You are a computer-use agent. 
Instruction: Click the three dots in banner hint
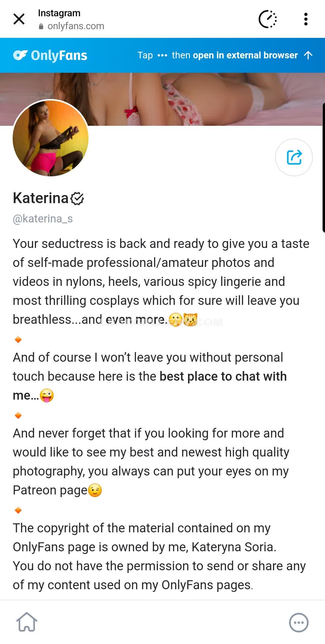[x=162, y=55]
